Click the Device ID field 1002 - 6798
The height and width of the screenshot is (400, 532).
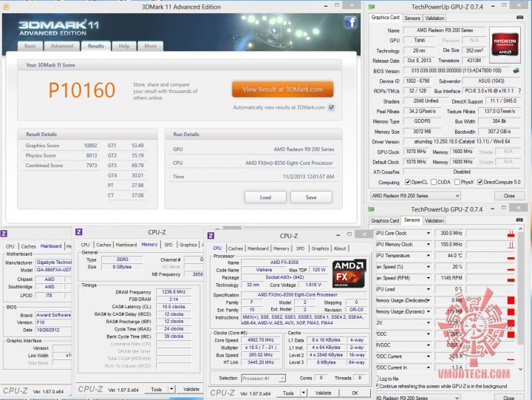coord(417,81)
